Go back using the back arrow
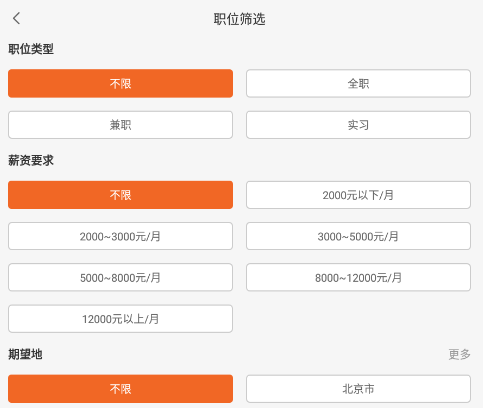The image size is (483, 408). [x=16, y=18]
